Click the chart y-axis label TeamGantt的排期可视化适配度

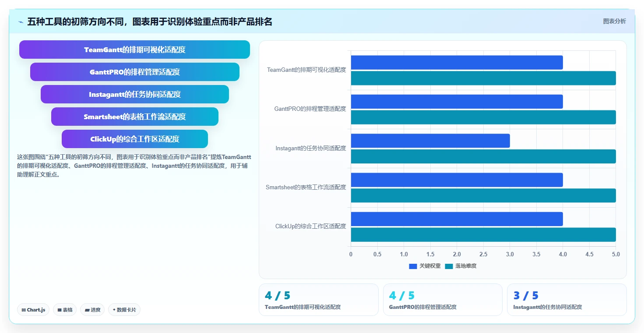(x=306, y=70)
